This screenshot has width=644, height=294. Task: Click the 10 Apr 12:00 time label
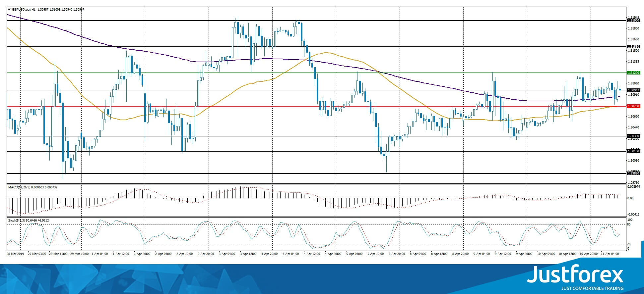tap(567, 254)
